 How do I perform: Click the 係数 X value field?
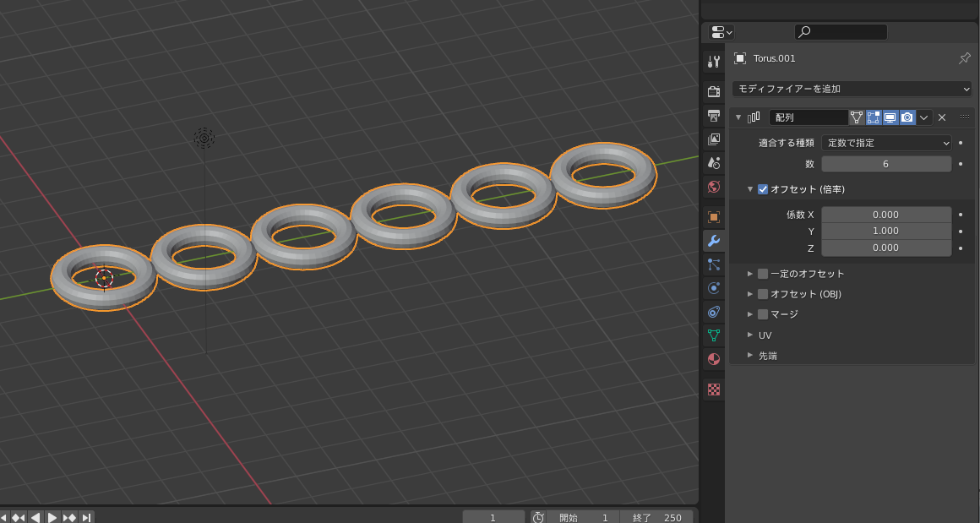(x=886, y=215)
